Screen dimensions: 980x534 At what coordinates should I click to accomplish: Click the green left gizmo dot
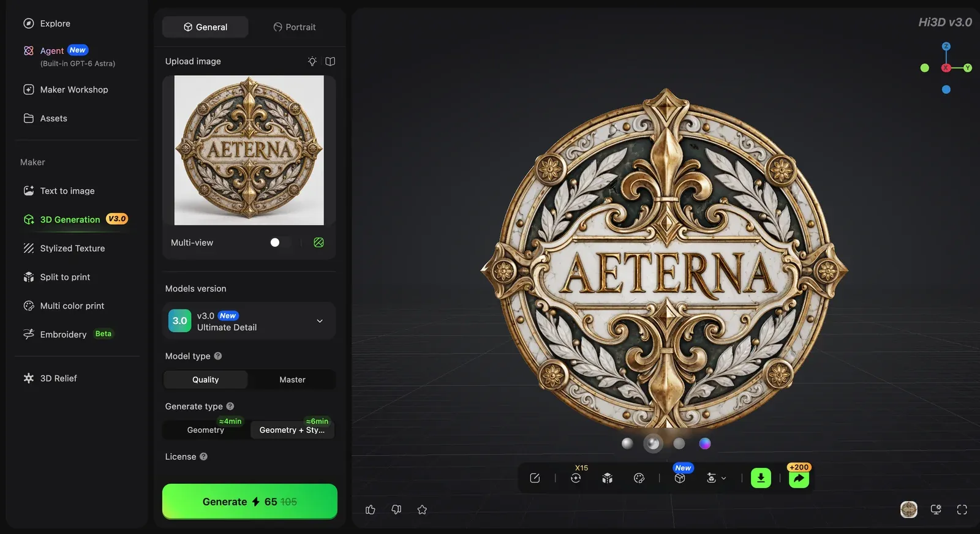click(x=925, y=68)
